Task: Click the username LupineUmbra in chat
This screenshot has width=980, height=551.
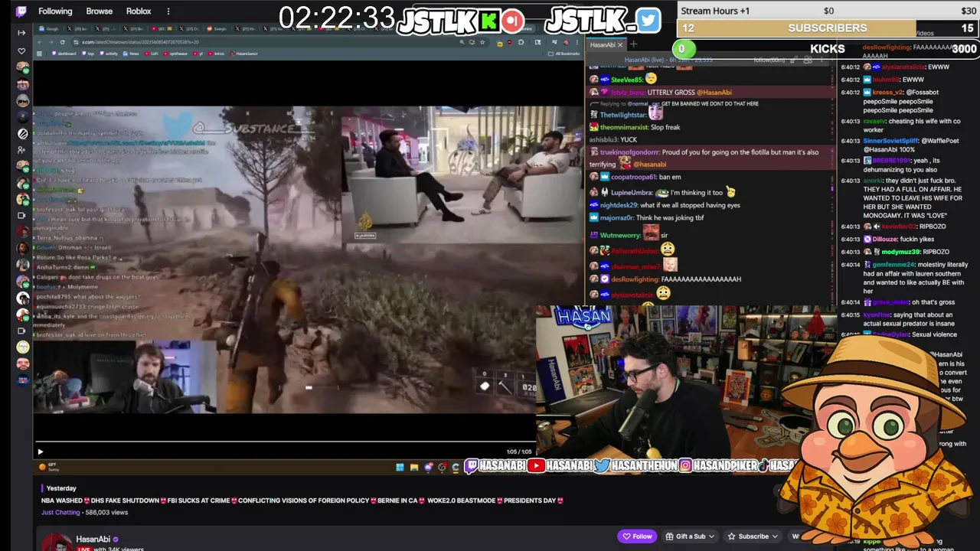Action: tap(633, 193)
